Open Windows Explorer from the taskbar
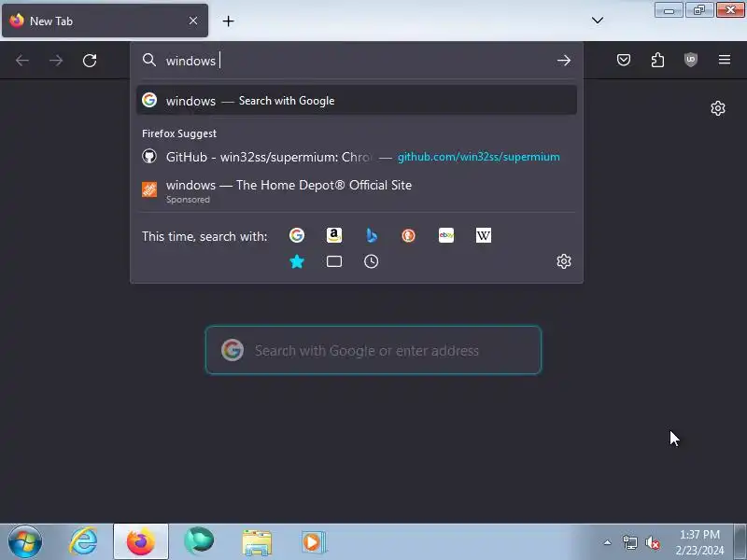Screen dimensions: 747x560 click(256, 542)
